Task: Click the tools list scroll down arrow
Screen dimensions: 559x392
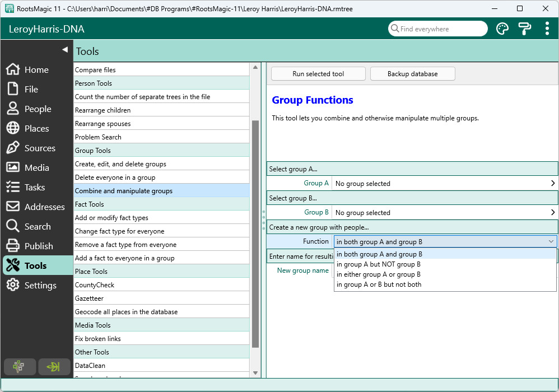Action: [255, 373]
